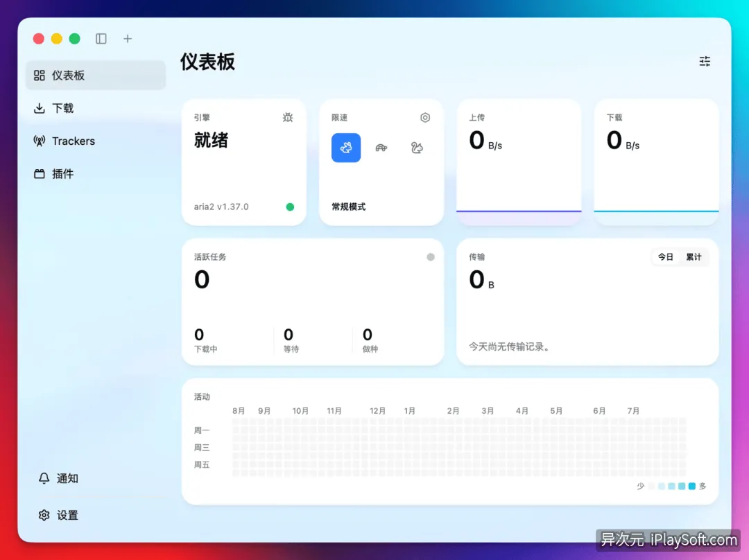The image size is (749, 560).
Task: Toggle the sidebar panel icon
Action: tap(101, 39)
